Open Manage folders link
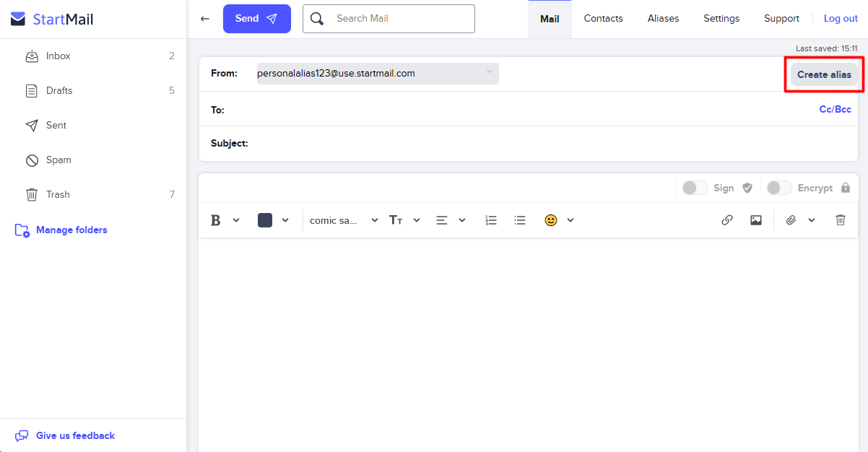This screenshot has height=452, width=868. 71,230
